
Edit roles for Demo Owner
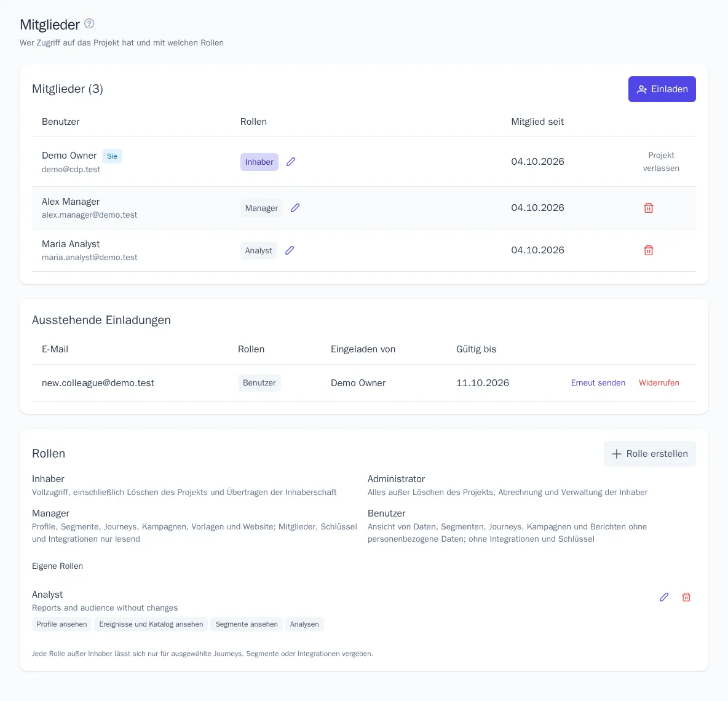click(291, 162)
